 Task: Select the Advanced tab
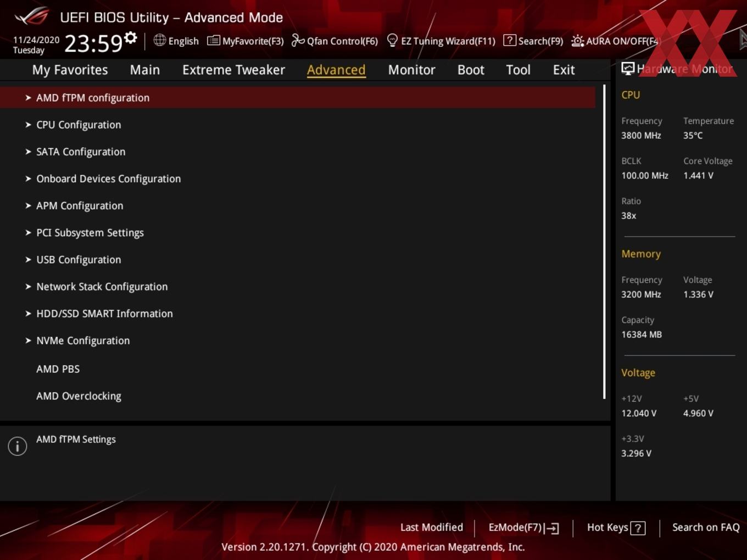pos(336,70)
